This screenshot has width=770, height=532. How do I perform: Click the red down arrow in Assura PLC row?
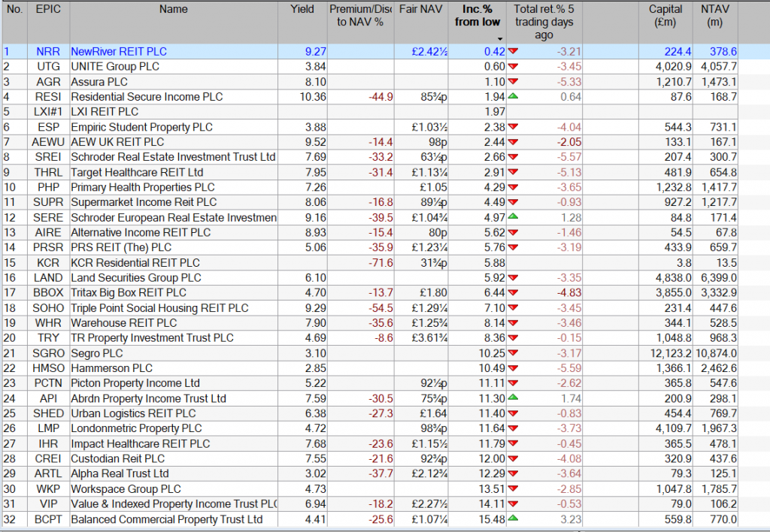[513, 81]
